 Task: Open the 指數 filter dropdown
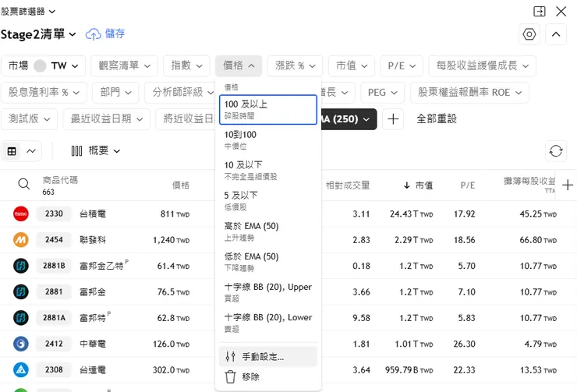click(x=186, y=66)
